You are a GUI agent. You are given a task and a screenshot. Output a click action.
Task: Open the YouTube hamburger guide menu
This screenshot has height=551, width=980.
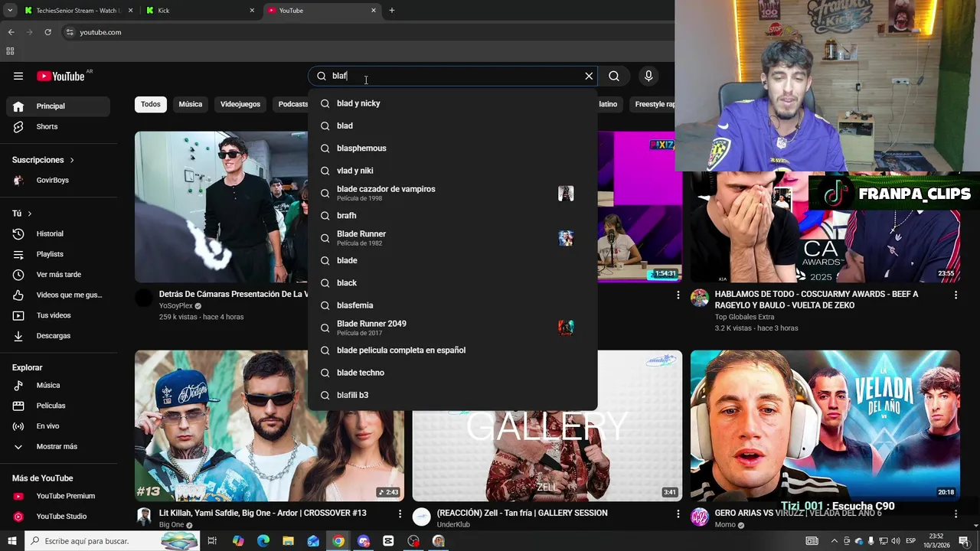(18, 76)
